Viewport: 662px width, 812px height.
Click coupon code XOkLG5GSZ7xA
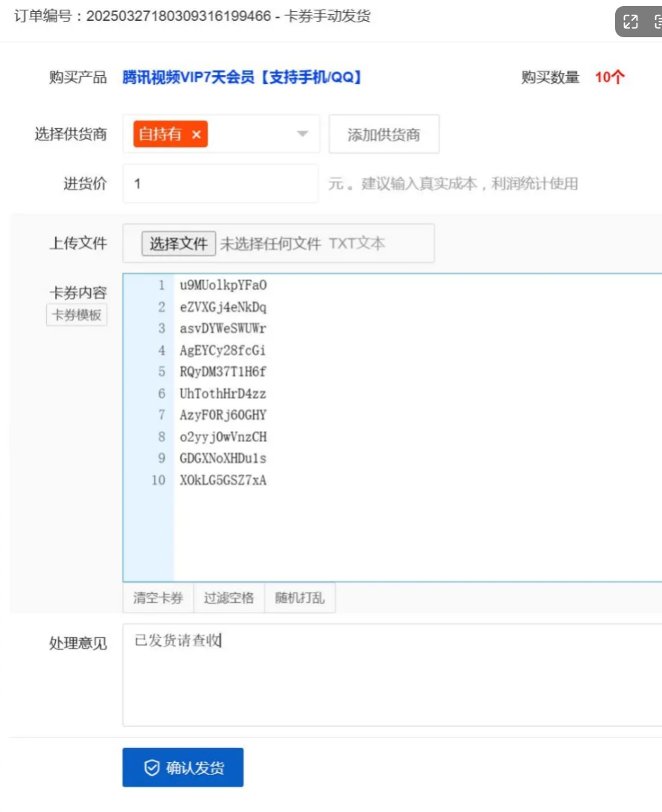pos(223,480)
